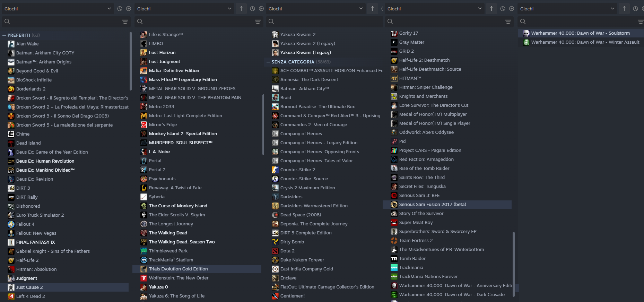Toggle recent-sort clock icon above the PREFERITI list

click(120, 9)
